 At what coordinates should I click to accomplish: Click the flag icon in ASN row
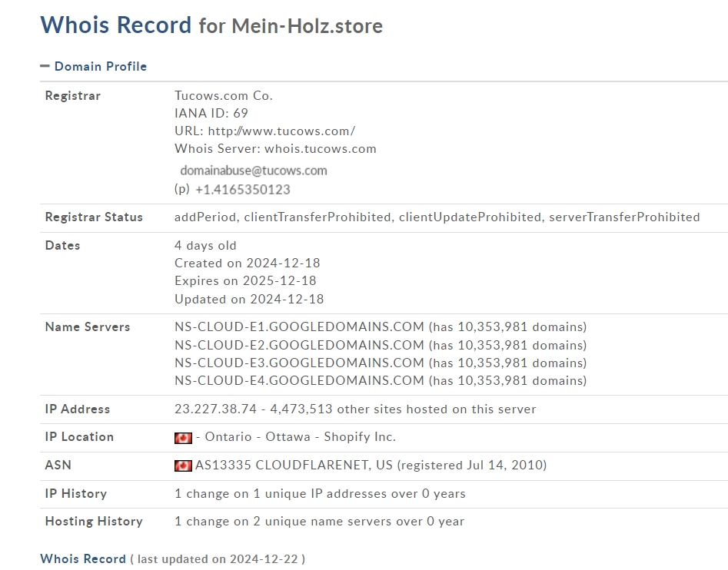pos(183,466)
